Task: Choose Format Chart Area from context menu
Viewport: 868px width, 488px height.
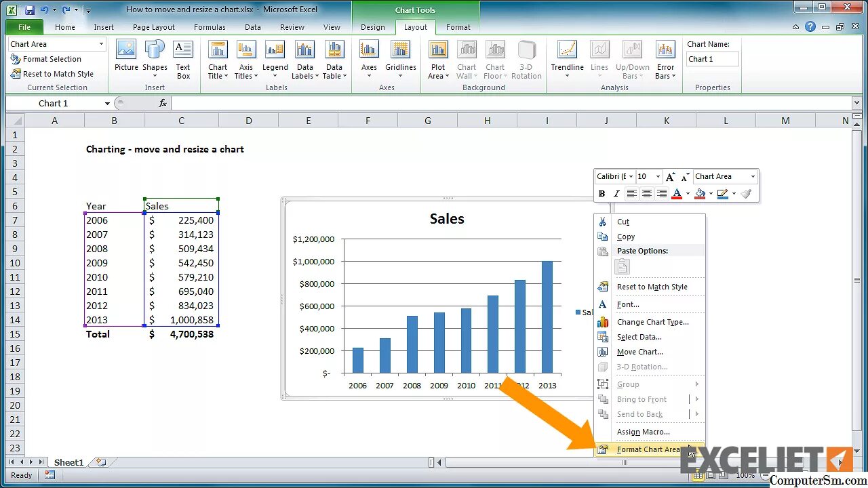Action: [x=649, y=449]
